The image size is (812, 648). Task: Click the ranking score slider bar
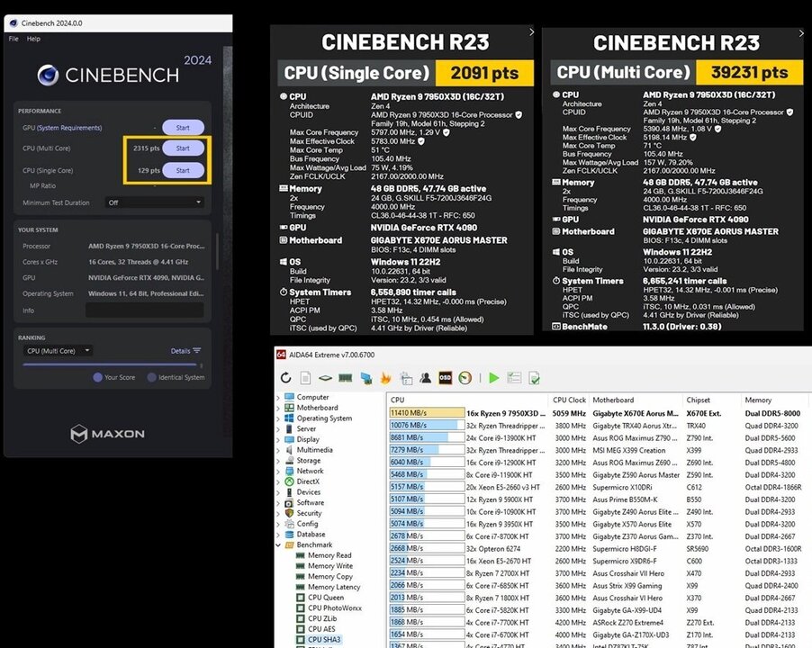click(x=112, y=364)
